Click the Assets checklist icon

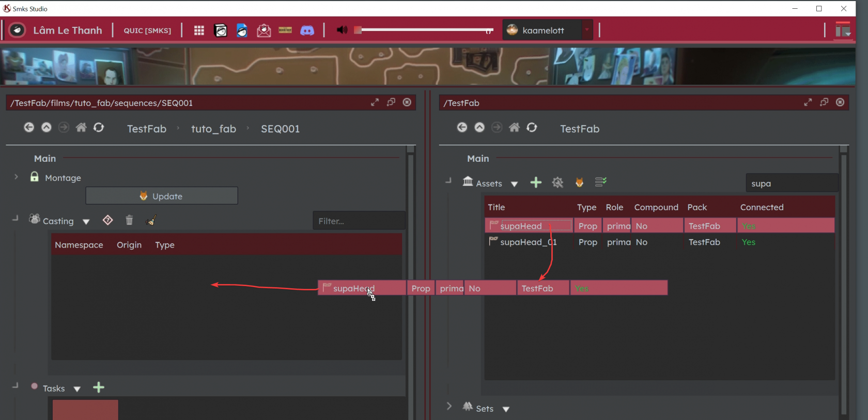coord(600,182)
